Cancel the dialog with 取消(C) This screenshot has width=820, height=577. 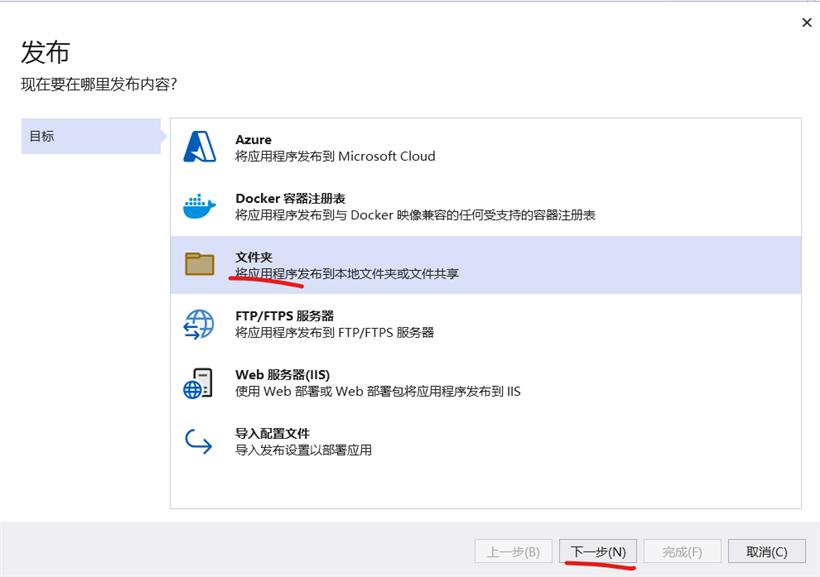(767, 551)
